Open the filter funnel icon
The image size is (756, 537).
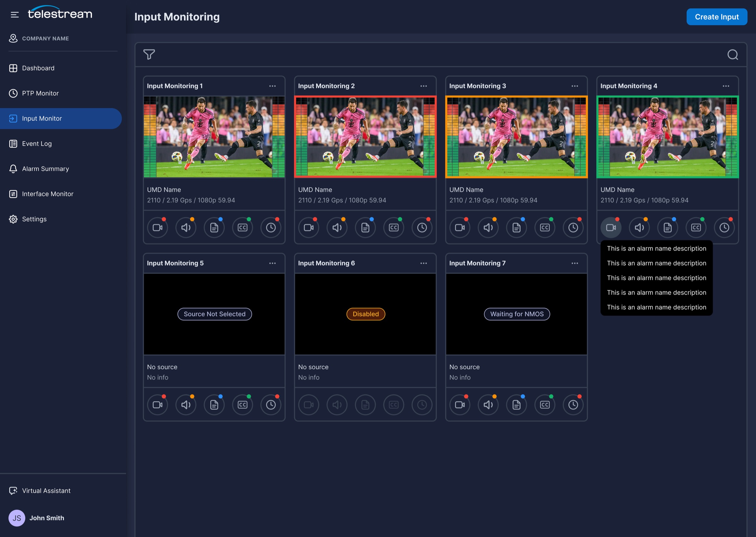pyautogui.click(x=149, y=54)
